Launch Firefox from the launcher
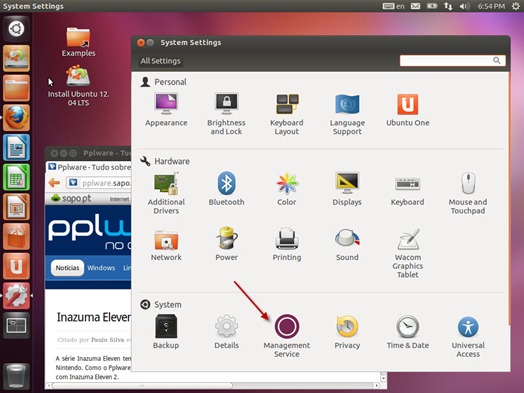This screenshot has width=524, height=393. 16,118
